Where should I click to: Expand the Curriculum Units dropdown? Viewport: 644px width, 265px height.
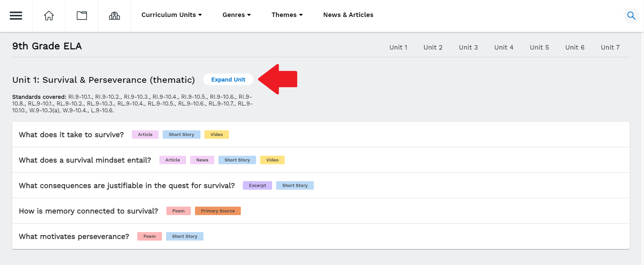[172, 15]
